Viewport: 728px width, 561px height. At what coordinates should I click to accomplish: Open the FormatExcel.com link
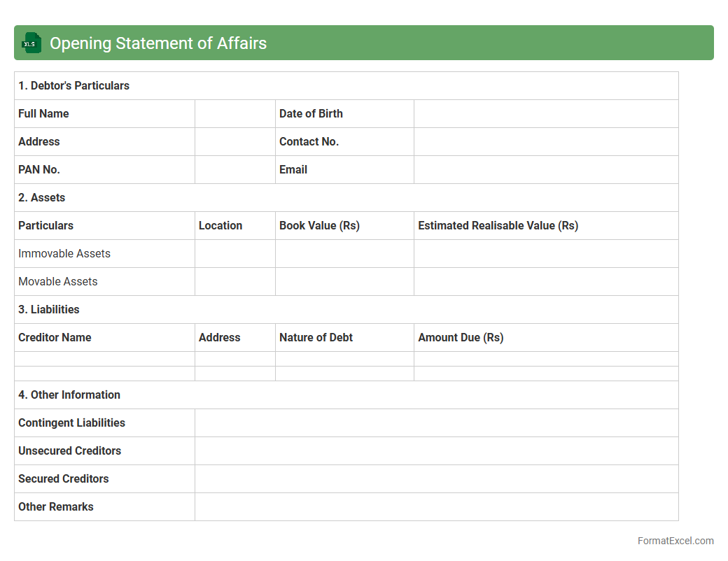tap(675, 541)
